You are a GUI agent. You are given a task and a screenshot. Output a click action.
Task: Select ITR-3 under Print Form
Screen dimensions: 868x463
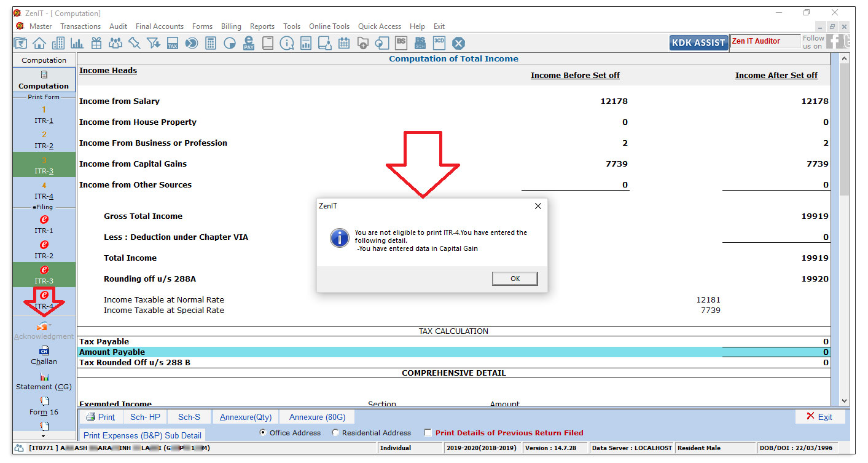tap(44, 165)
